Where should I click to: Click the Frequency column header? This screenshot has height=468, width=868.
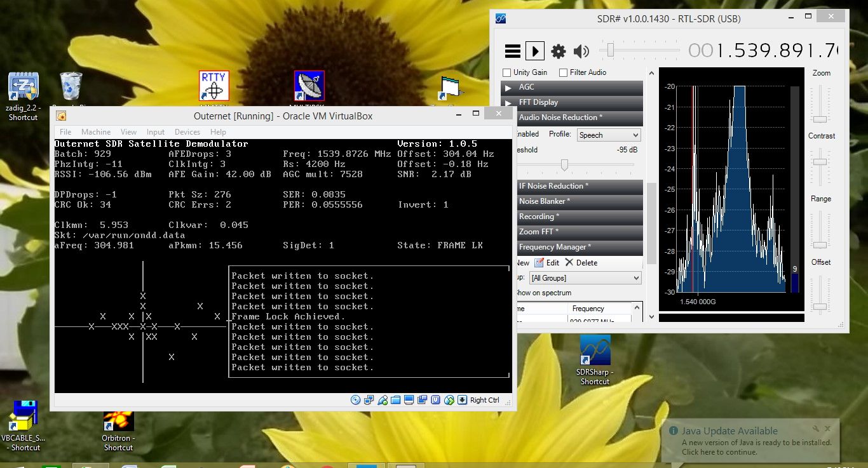click(x=599, y=309)
